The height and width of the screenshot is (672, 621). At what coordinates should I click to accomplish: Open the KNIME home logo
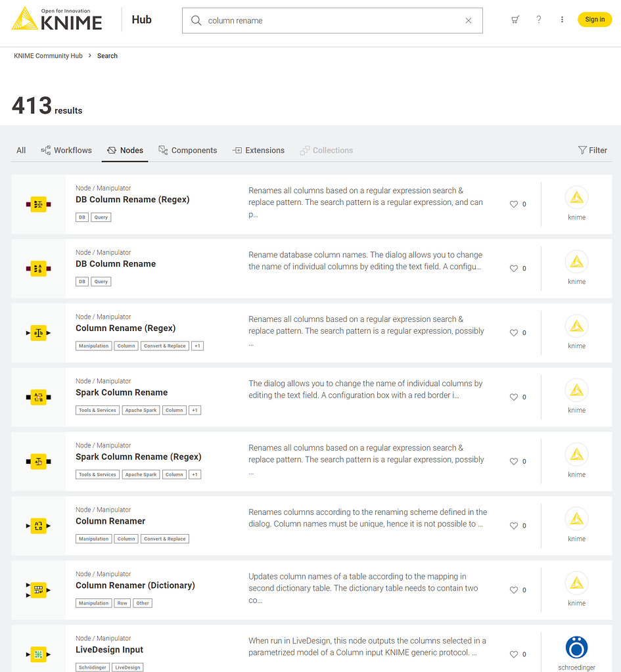point(56,20)
